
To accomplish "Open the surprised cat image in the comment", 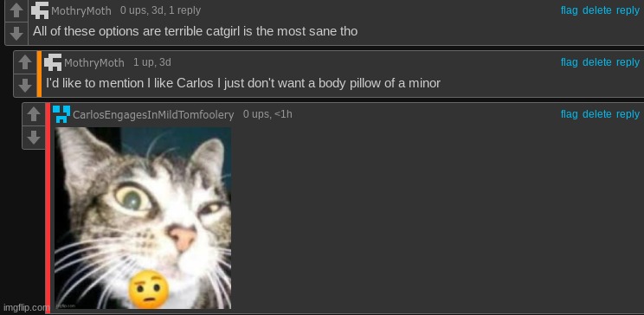I will pos(143,218).
